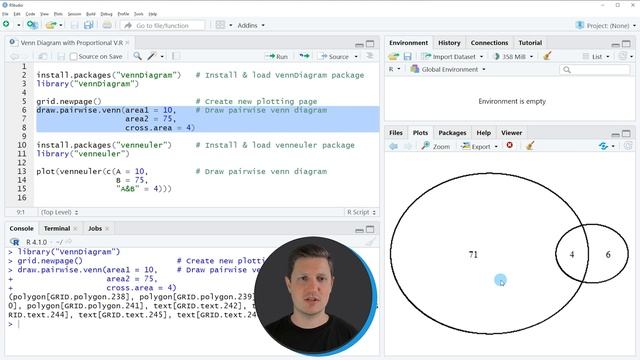The width and height of the screenshot is (640, 360).
Task: Open the new file type dropdown arrow
Action: (19, 25)
